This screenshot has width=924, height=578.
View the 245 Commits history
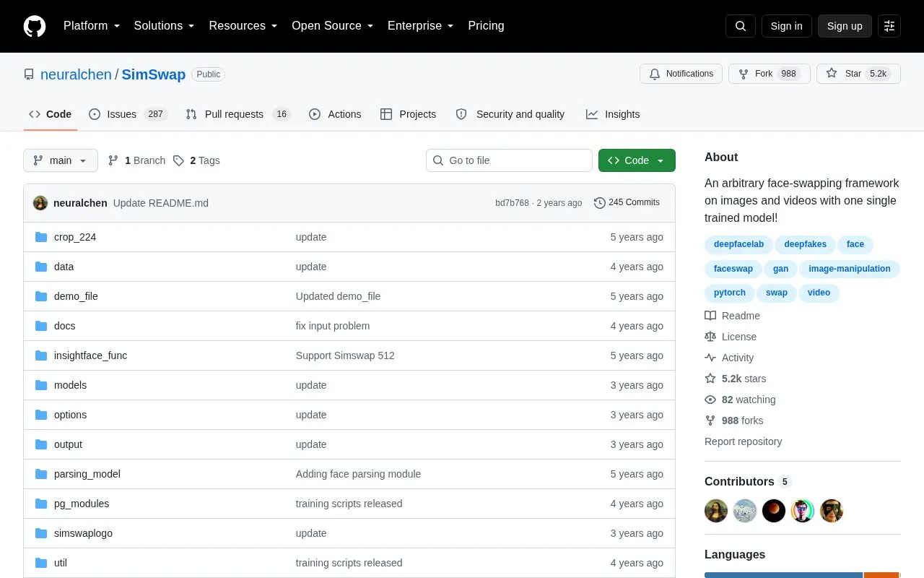point(627,202)
